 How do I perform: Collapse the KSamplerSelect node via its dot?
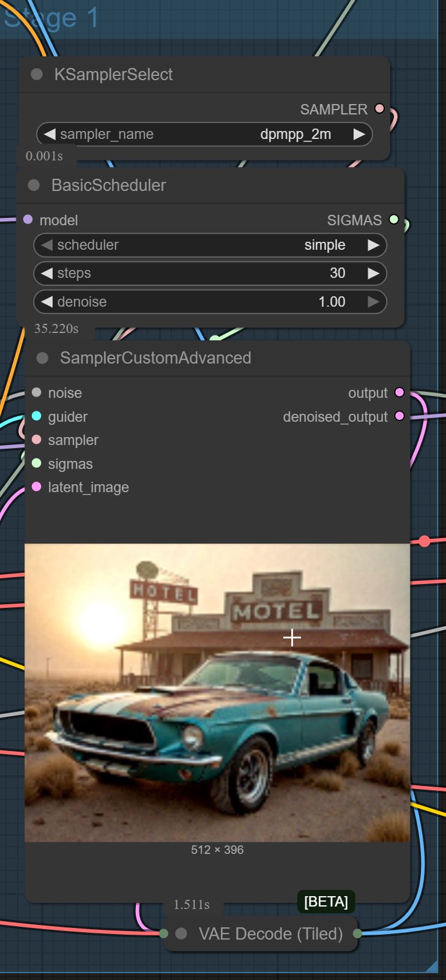(x=37, y=74)
